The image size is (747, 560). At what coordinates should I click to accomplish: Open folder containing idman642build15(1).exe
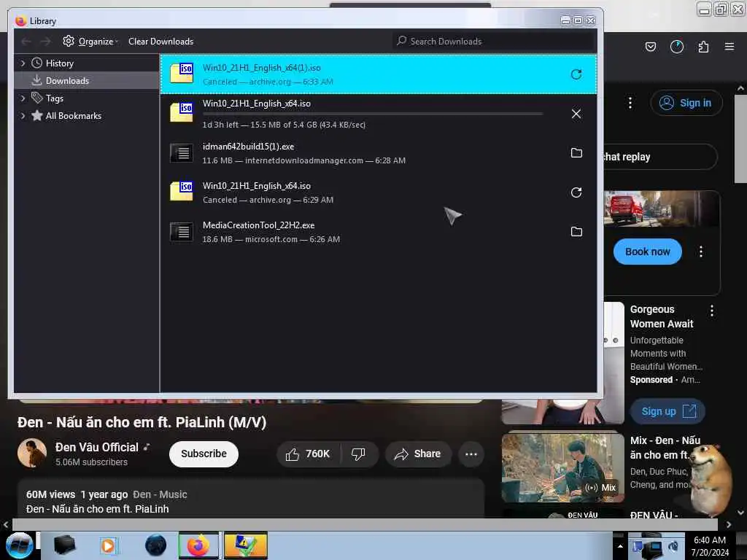point(576,153)
